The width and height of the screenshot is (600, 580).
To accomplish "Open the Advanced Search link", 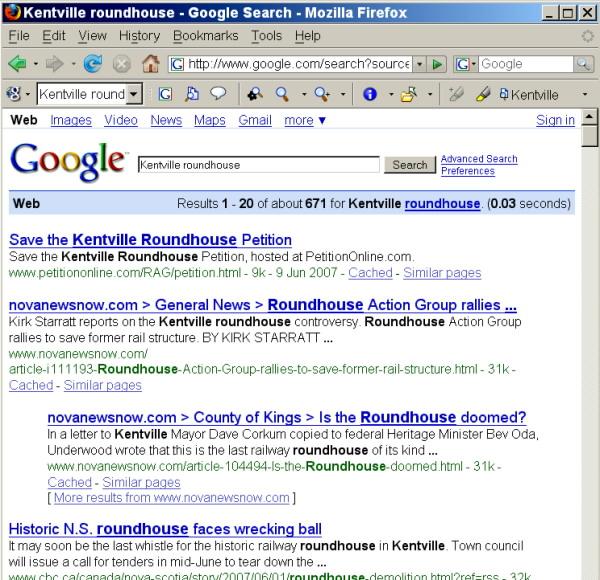I will click(x=479, y=159).
